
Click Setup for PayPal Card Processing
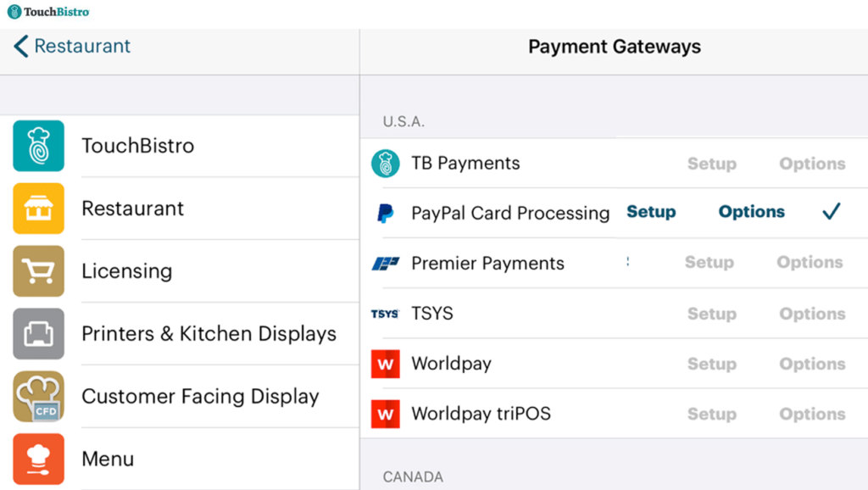click(651, 211)
